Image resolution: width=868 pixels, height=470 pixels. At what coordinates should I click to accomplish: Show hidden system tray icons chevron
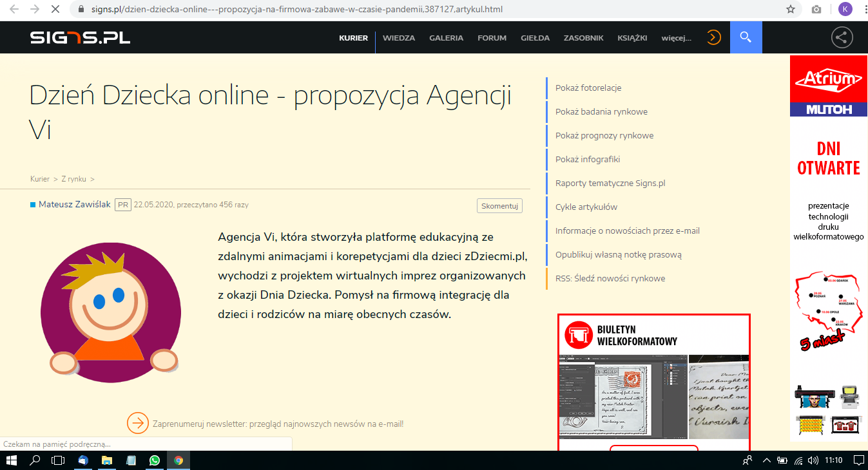coord(766,460)
